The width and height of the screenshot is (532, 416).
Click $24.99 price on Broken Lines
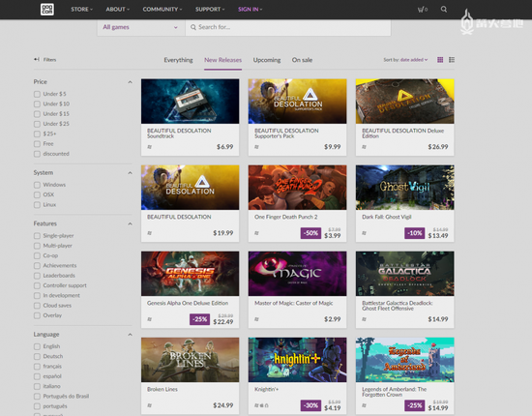click(x=222, y=405)
